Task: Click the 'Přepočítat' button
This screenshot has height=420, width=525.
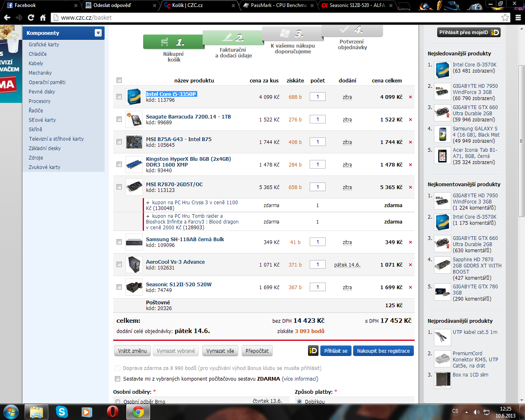Action: (x=257, y=351)
